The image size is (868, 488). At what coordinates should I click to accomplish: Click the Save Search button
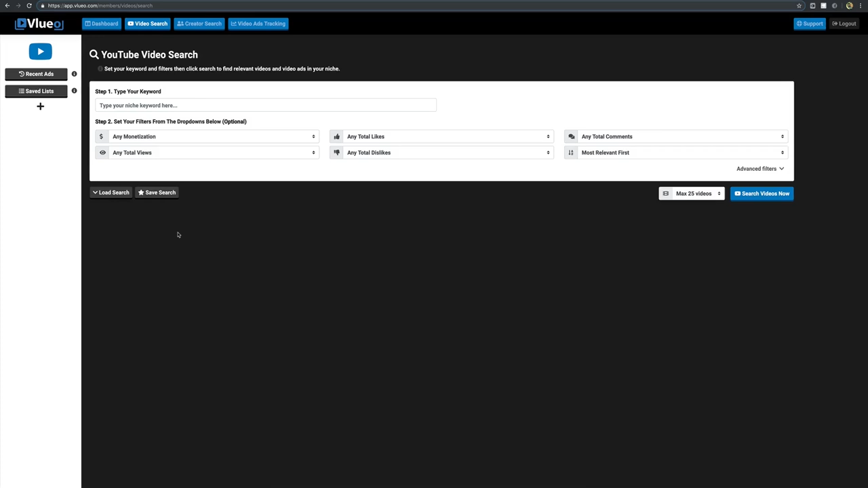pyautogui.click(x=157, y=192)
